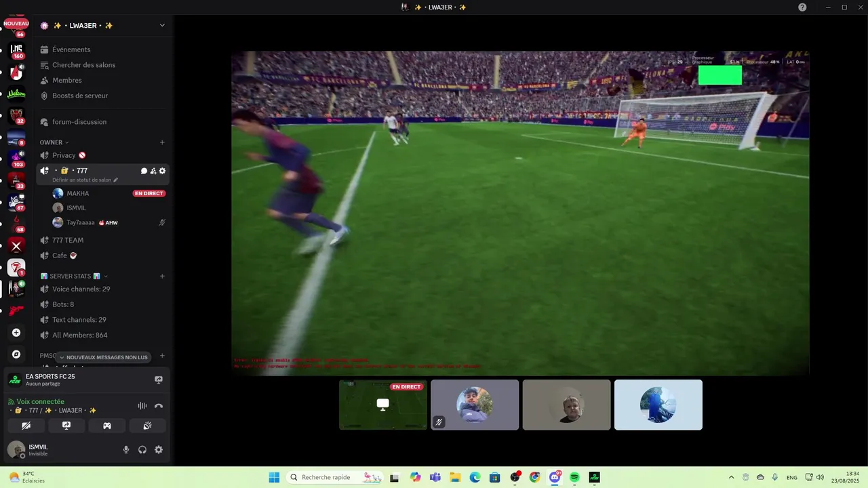Add a channel to SERVER STATS category
Image resolution: width=868 pixels, height=488 pixels.
click(x=162, y=276)
